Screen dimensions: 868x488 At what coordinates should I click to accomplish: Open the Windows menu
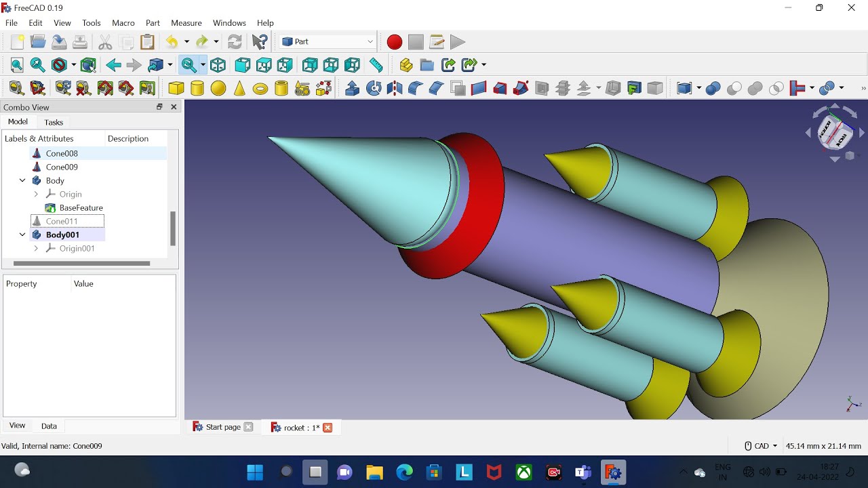coord(229,23)
